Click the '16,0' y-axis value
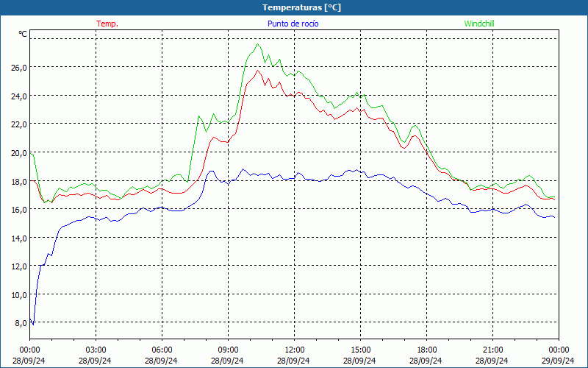 click(x=19, y=210)
